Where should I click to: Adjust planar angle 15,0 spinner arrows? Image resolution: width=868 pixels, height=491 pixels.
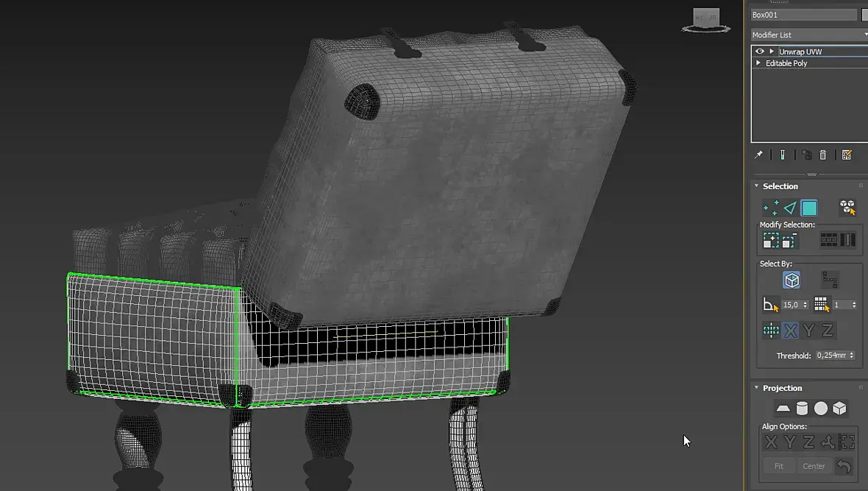pos(805,305)
